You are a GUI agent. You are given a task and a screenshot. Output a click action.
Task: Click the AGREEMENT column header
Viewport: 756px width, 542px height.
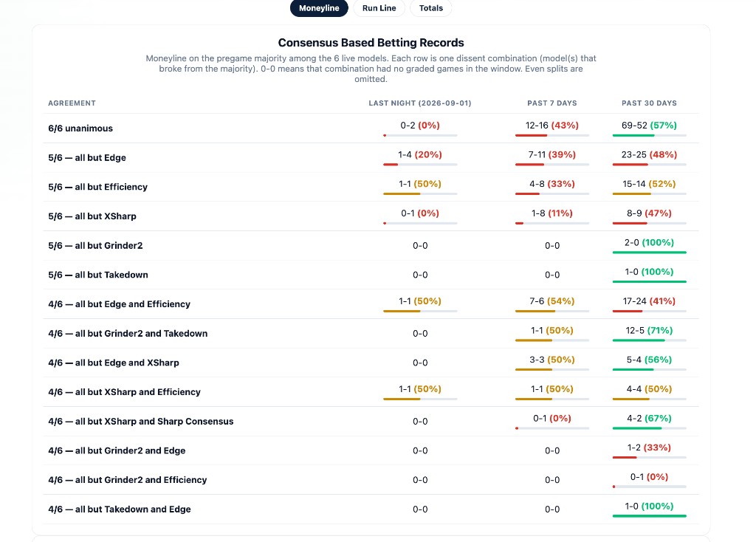click(x=72, y=103)
